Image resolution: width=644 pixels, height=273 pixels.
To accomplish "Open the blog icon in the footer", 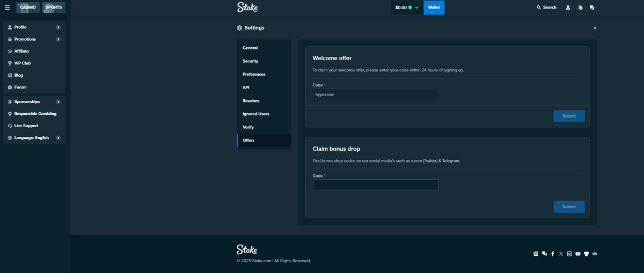I will pos(536,254).
